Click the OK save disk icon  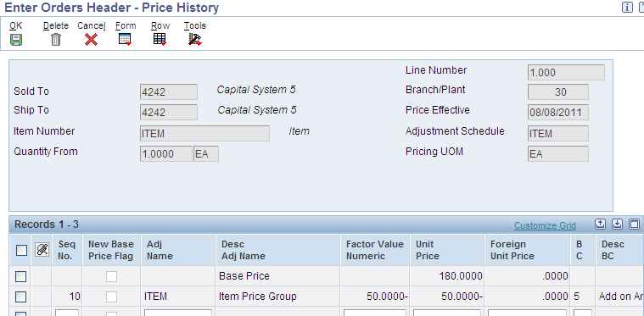pyautogui.click(x=16, y=39)
